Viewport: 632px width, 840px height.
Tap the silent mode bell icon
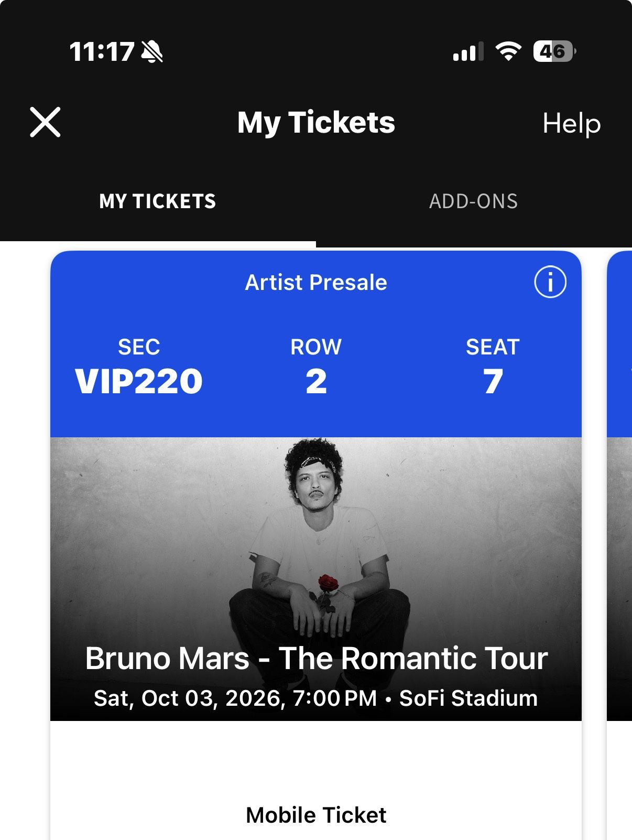tap(152, 52)
